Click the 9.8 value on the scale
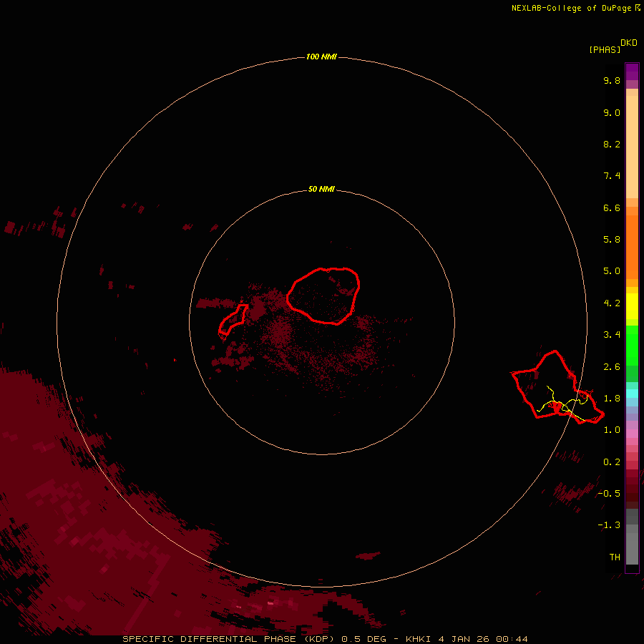Viewport: 644px width, 644px height. 612,80
